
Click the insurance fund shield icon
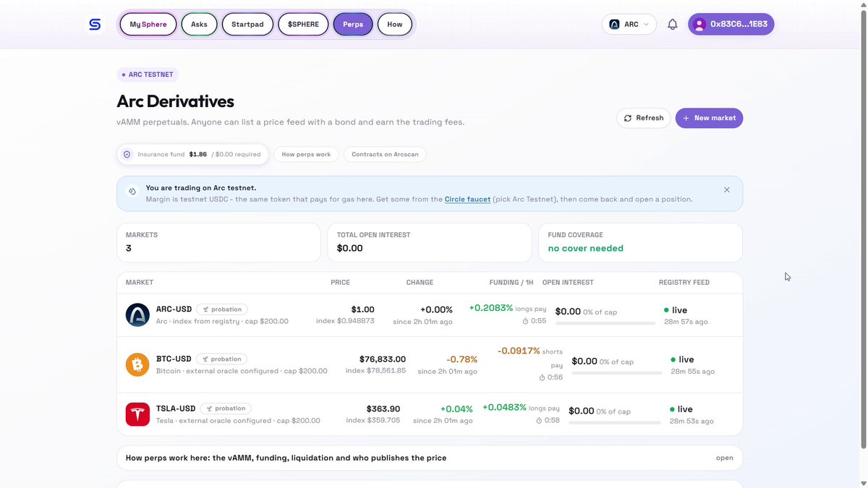(x=127, y=154)
